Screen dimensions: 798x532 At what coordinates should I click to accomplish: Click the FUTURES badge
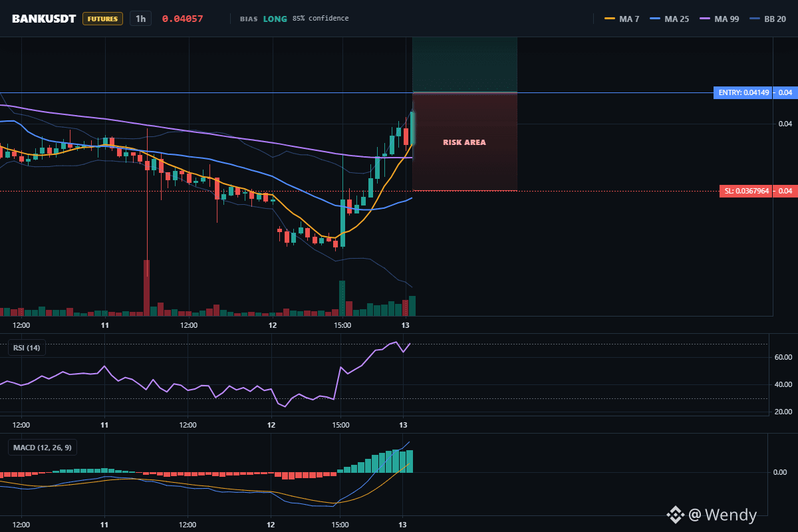pyautogui.click(x=103, y=19)
